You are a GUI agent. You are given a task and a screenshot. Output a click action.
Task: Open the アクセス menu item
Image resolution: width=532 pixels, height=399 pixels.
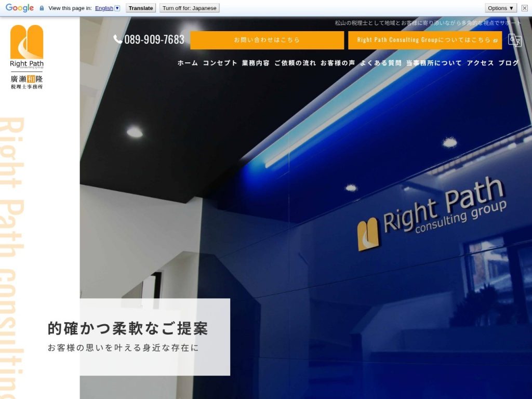coord(480,63)
